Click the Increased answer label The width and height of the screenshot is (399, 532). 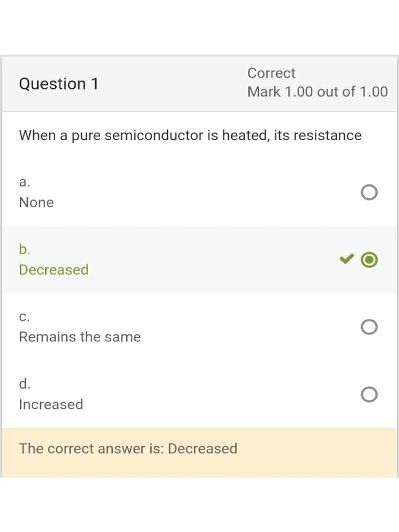pyautogui.click(x=51, y=404)
